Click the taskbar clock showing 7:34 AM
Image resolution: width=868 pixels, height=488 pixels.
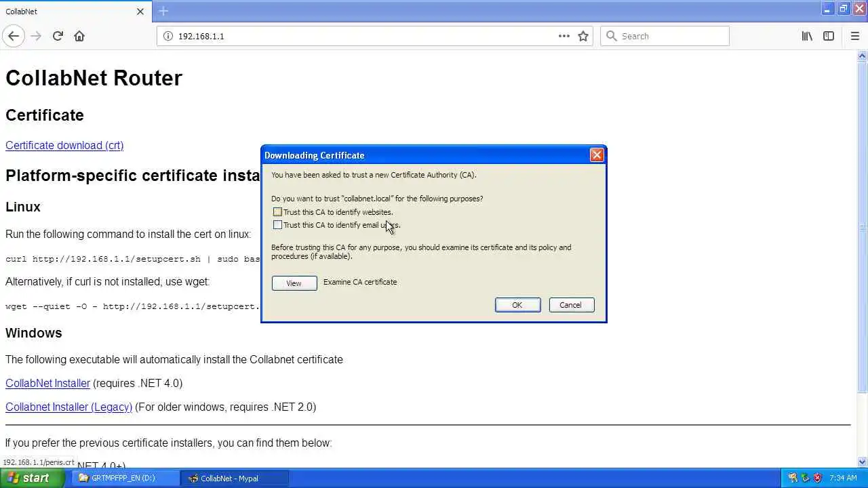843,478
